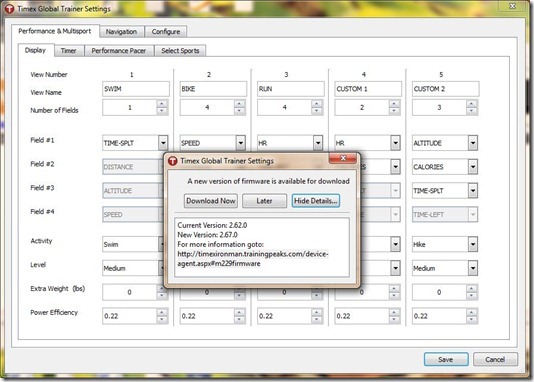Decrease Number of Fields for view 2
Image resolution: width=534 pixels, height=382 pixels.
(240, 111)
